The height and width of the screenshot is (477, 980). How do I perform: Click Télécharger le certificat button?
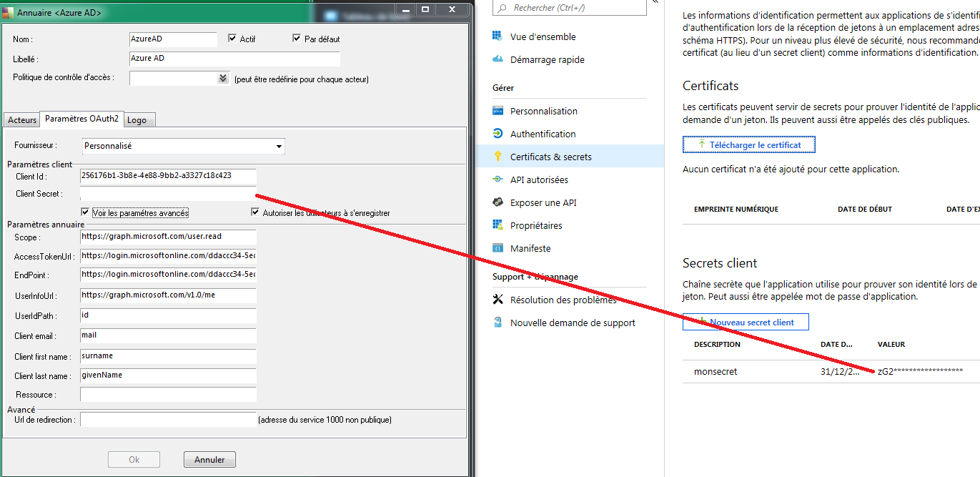click(748, 144)
